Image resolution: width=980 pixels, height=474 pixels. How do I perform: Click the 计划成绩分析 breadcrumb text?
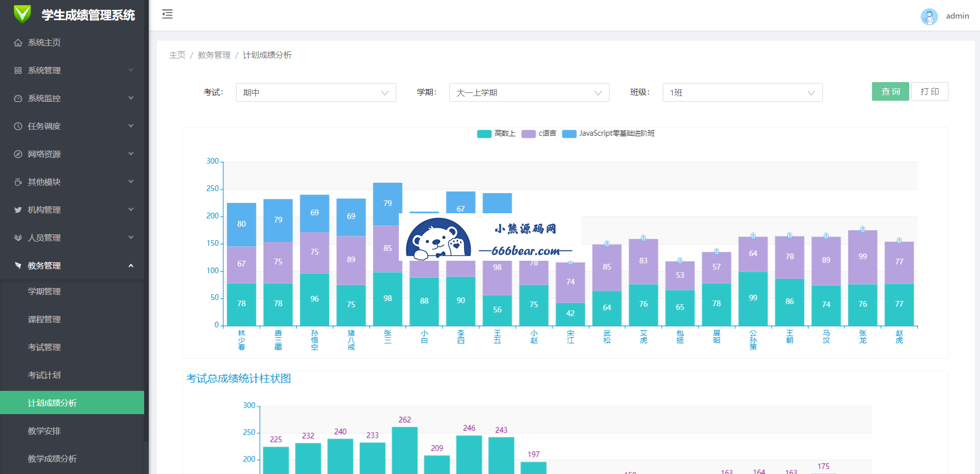tap(267, 55)
